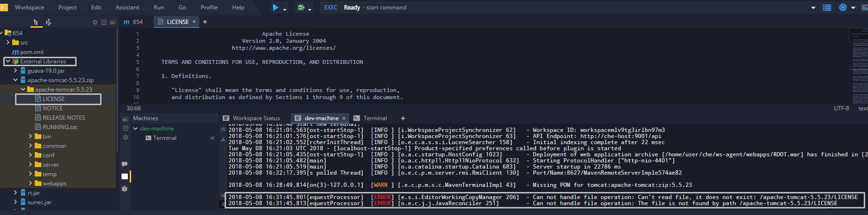
Task: Open the Help menu
Action: pos(238,8)
